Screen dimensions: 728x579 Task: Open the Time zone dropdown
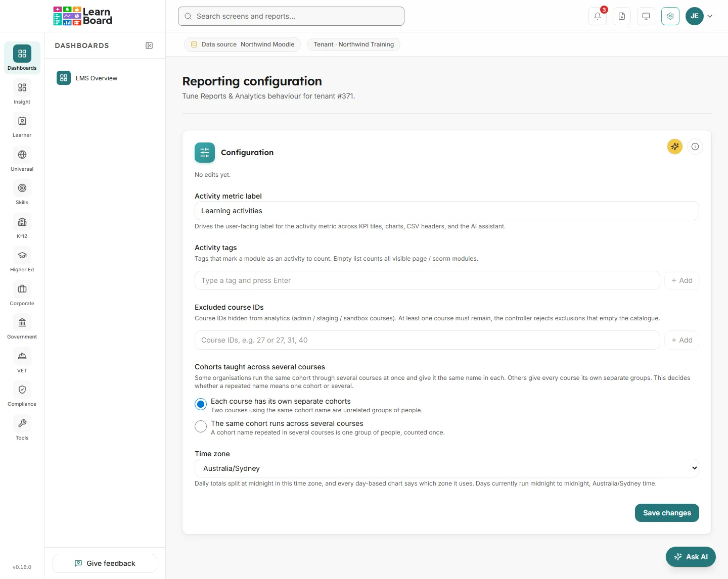point(447,468)
